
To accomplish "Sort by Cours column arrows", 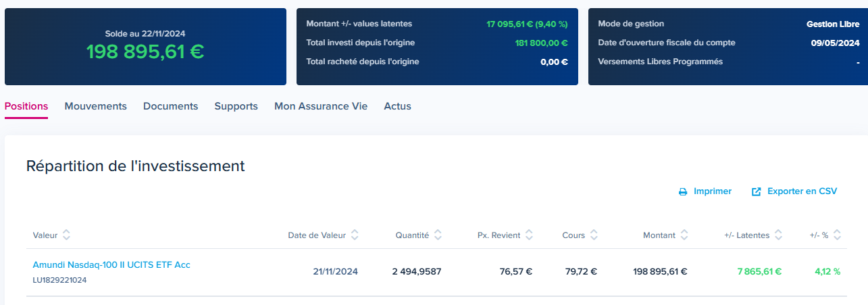I will pos(594,235).
